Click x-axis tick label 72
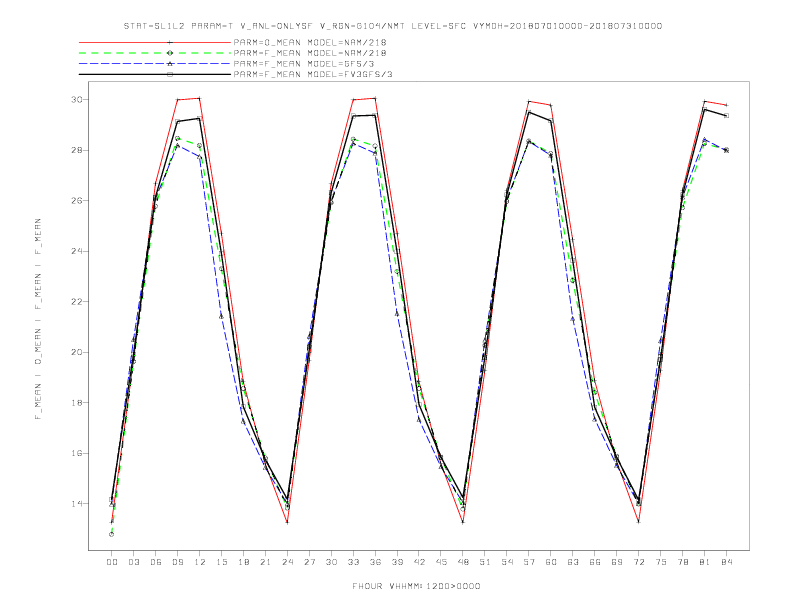This screenshot has width=792, height=612. tap(638, 562)
